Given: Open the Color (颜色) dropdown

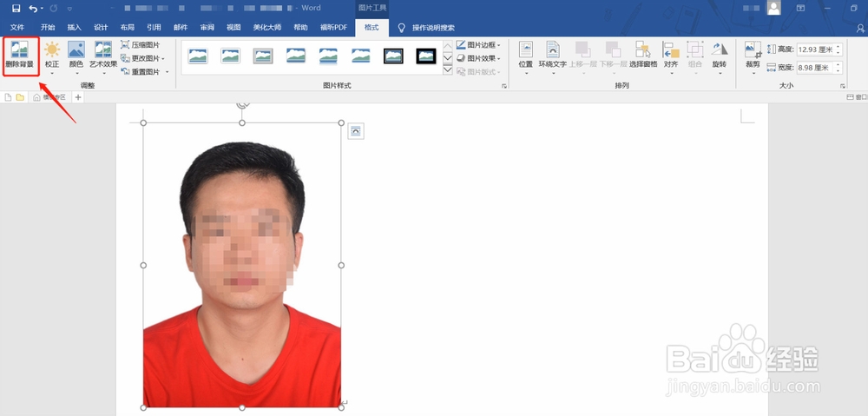Looking at the screenshot, I should (x=76, y=57).
